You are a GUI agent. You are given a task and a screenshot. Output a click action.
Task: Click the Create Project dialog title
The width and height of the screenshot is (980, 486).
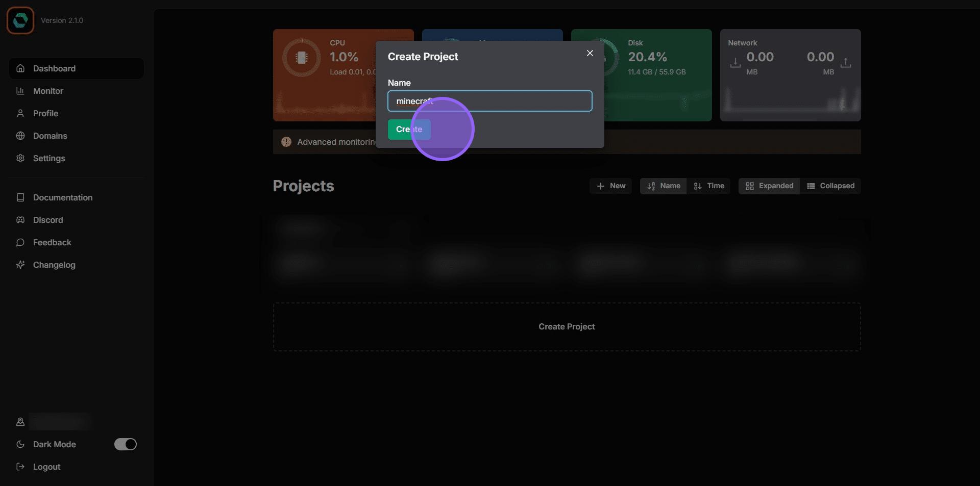423,57
